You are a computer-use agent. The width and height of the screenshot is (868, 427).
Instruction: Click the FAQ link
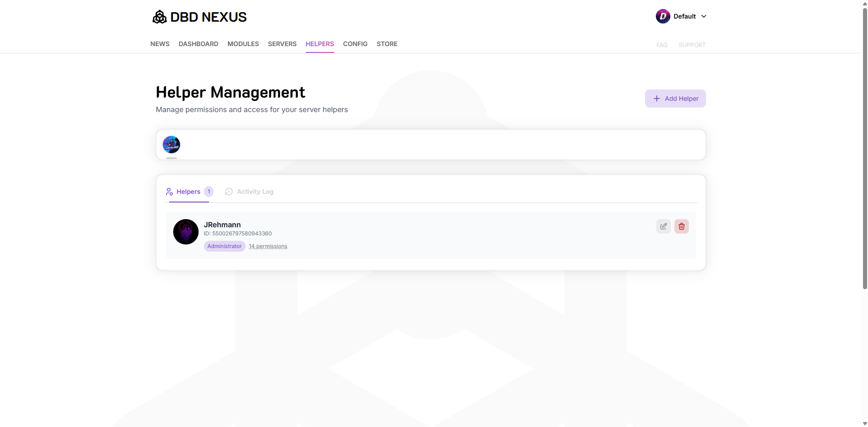[662, 45]
